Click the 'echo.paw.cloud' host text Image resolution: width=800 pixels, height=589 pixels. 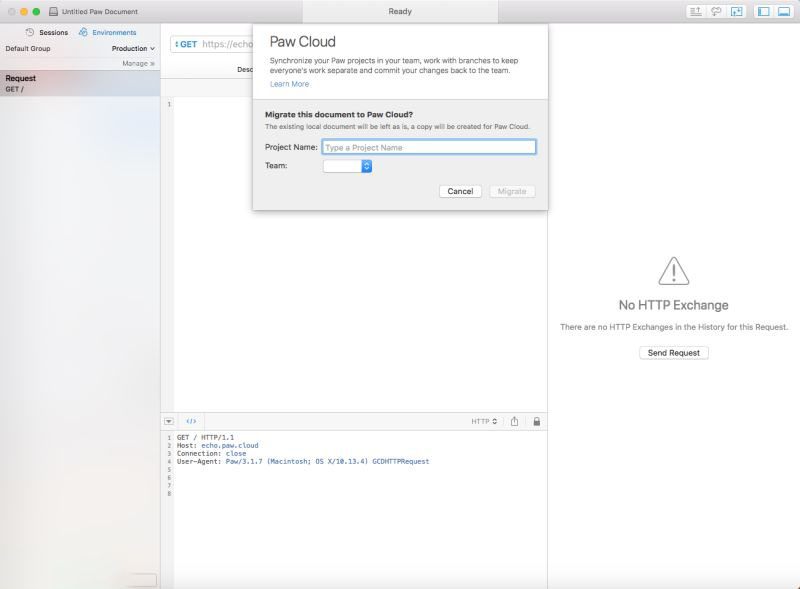pos(230,446)
